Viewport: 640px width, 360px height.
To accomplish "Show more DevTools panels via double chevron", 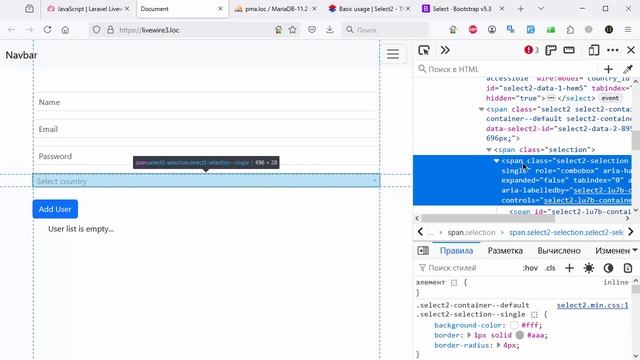I will (x=445, y=50).
